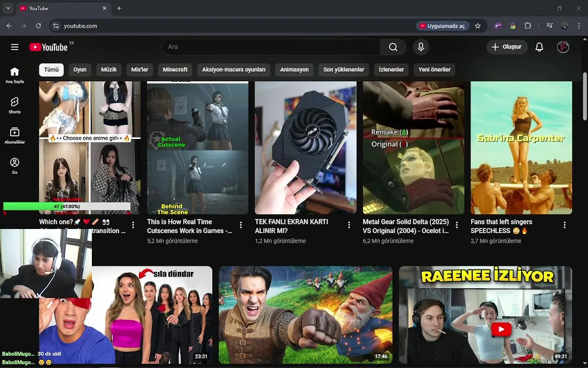Open the Remake vs Original short thumbnail
The height and width of the screenshot is (368, 588).
point(413,148)
